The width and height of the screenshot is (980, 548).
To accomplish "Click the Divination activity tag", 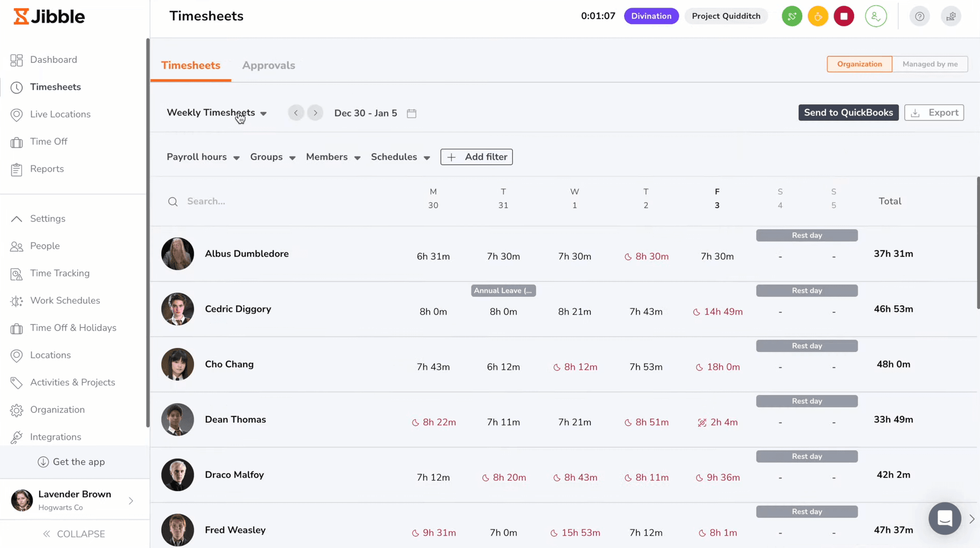I will coord(651,16).
